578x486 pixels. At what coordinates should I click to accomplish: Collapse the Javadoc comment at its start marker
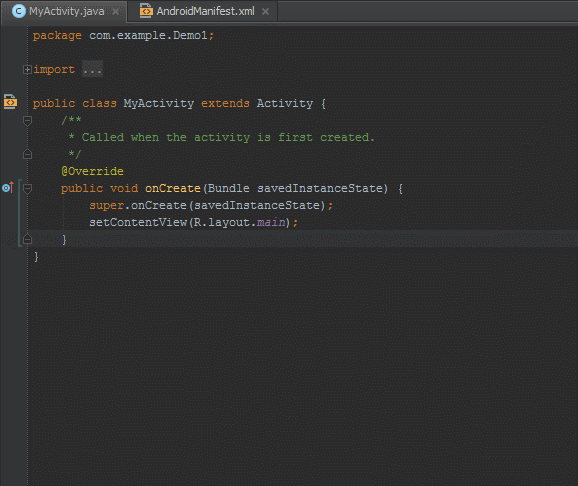pos(27,121)
